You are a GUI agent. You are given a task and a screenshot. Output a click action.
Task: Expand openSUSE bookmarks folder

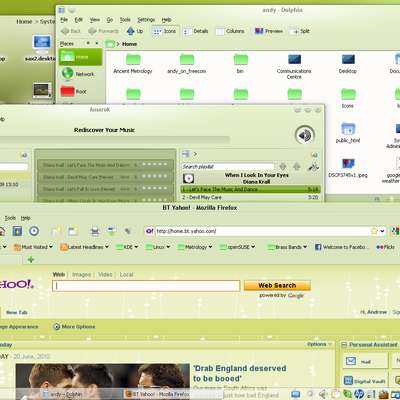click(x=238, y=247)
